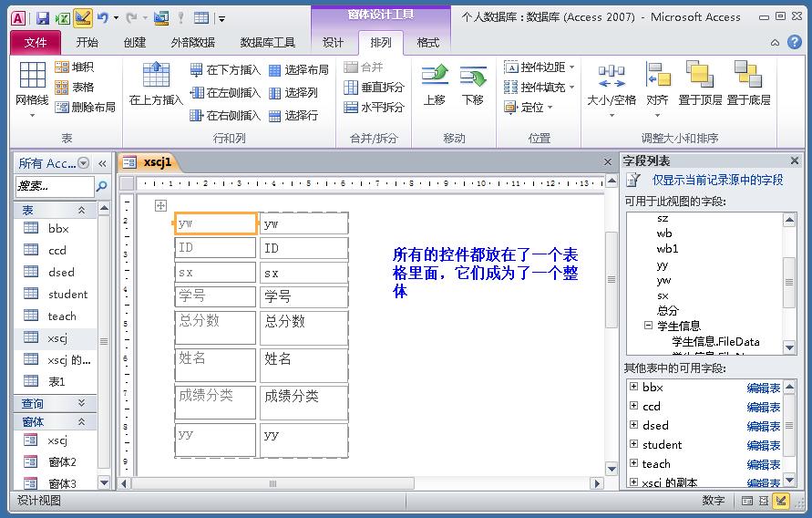
Task: Click Send to Back (置于底层) icon
Action: point(748,77)
